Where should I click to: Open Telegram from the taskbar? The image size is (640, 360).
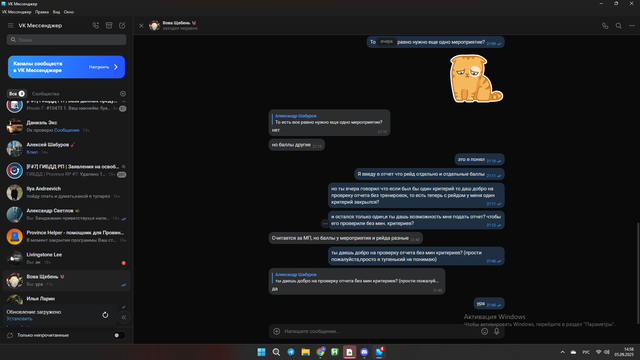pos(291,352)
